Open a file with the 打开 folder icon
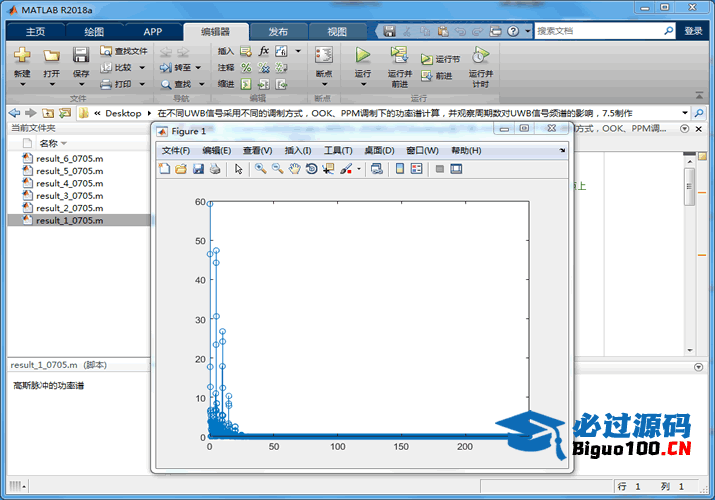The image size is (715, 500). point(52,56)
